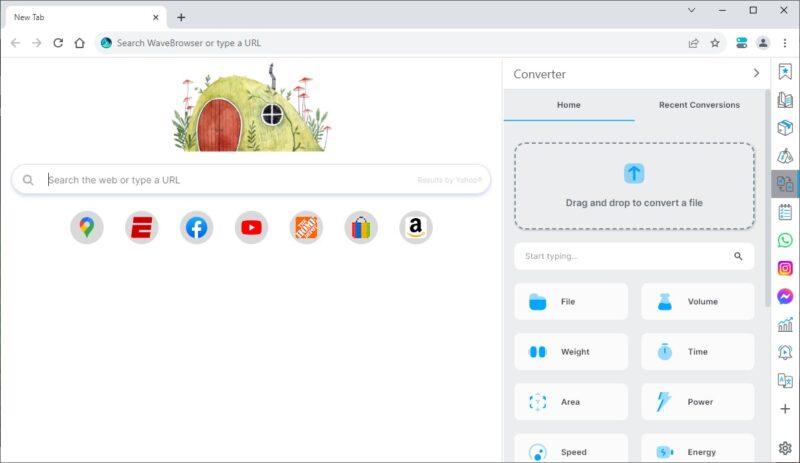
Task: Open the translate icon in the sidebar
Action: [785, 380]
